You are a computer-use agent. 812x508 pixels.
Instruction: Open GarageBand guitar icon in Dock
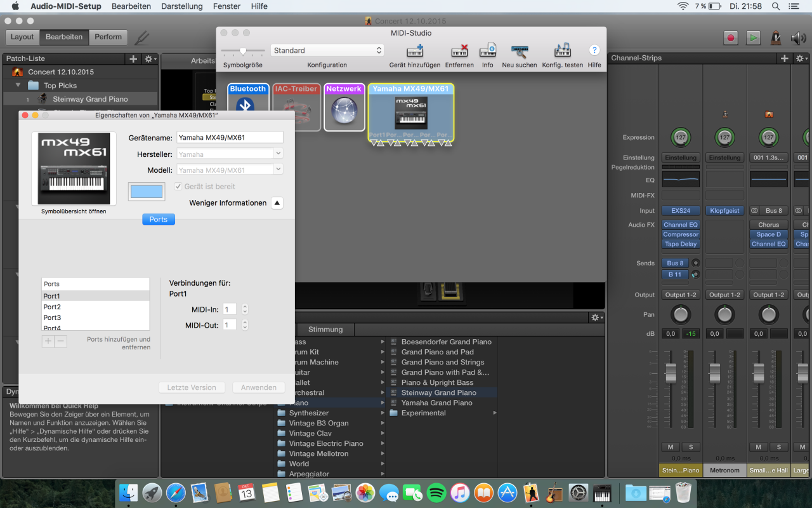pyautogui.click(x=555, y=492)
